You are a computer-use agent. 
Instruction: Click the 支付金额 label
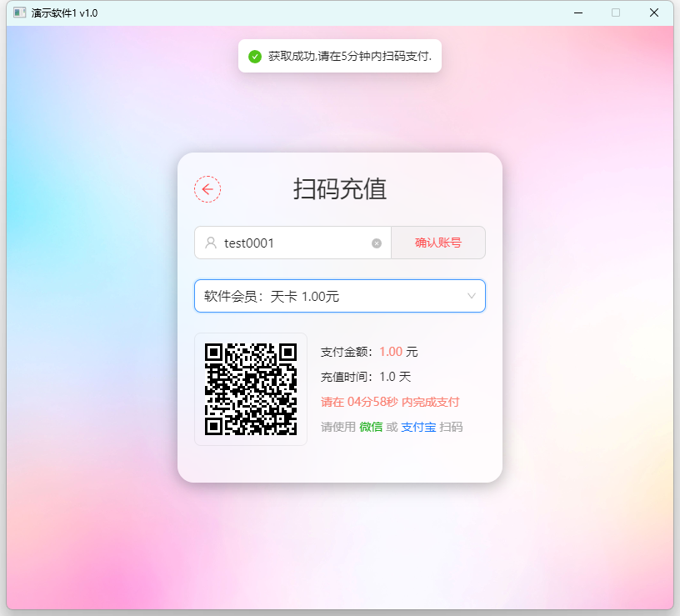click(347, 352)
